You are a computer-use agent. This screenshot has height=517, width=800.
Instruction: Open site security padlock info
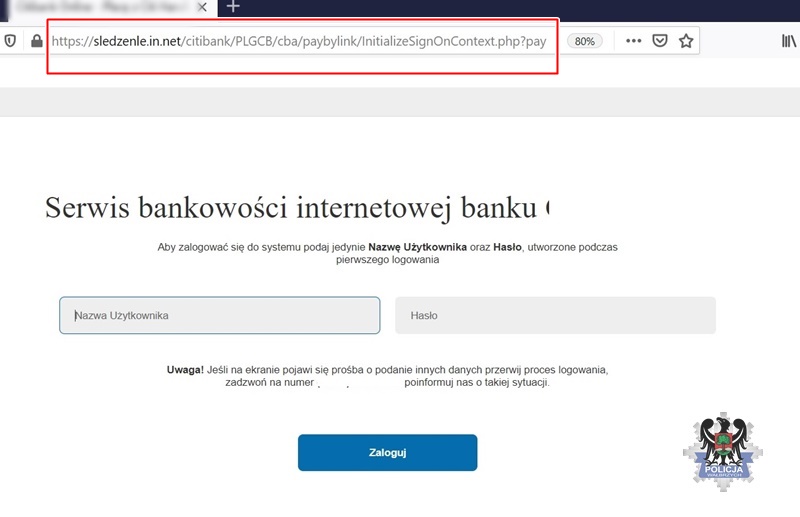pos(37,41)
